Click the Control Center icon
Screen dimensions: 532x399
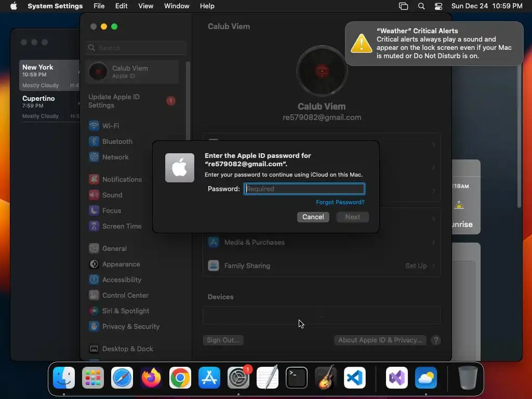[94, 295]
